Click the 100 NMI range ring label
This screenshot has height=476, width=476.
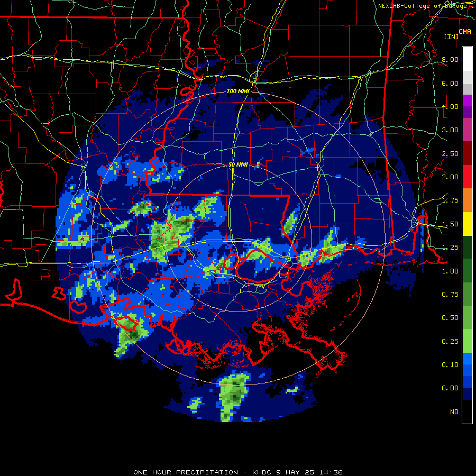pyautogui.click(x=237, y=91)
